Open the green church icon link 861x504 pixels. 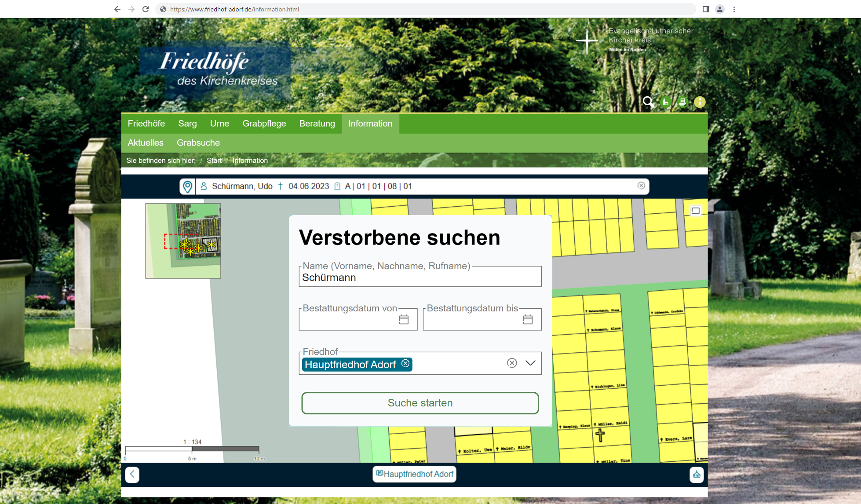[666, 102]
